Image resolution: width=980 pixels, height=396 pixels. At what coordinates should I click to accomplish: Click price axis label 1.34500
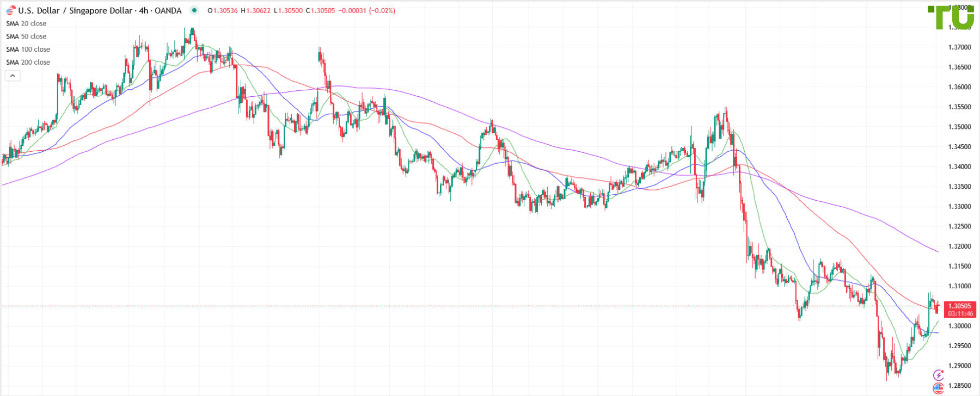tap(960, 147)
